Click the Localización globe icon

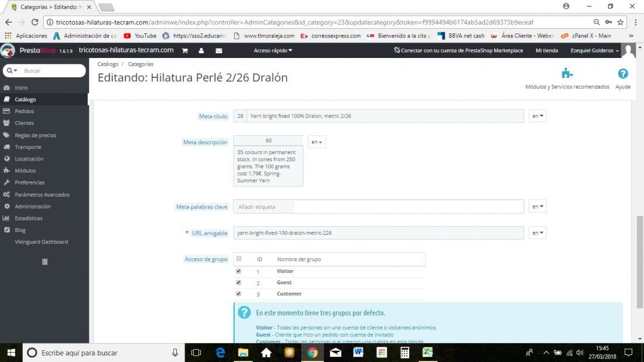coord(6,159)
